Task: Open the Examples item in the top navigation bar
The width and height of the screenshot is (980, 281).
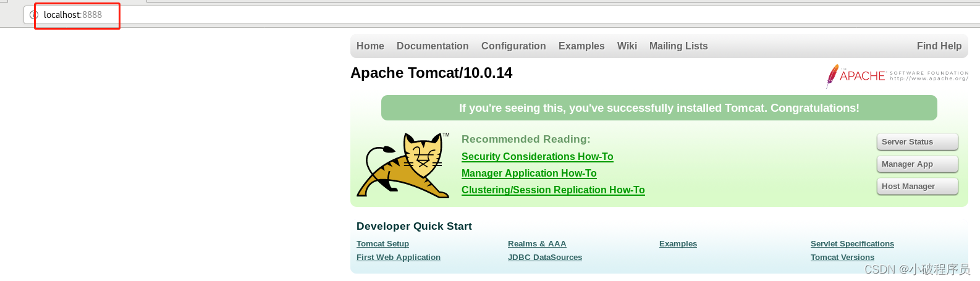Action: (x=581, y=46)
